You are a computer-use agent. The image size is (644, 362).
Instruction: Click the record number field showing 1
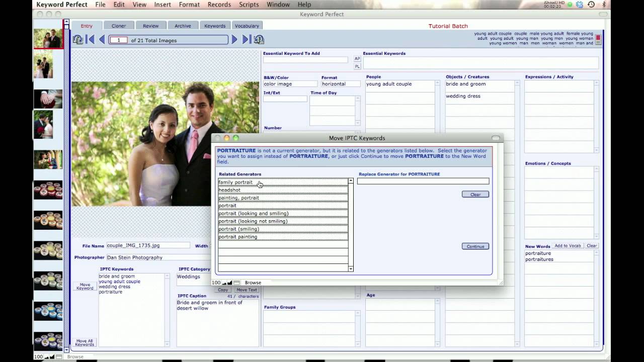(119, 40)
